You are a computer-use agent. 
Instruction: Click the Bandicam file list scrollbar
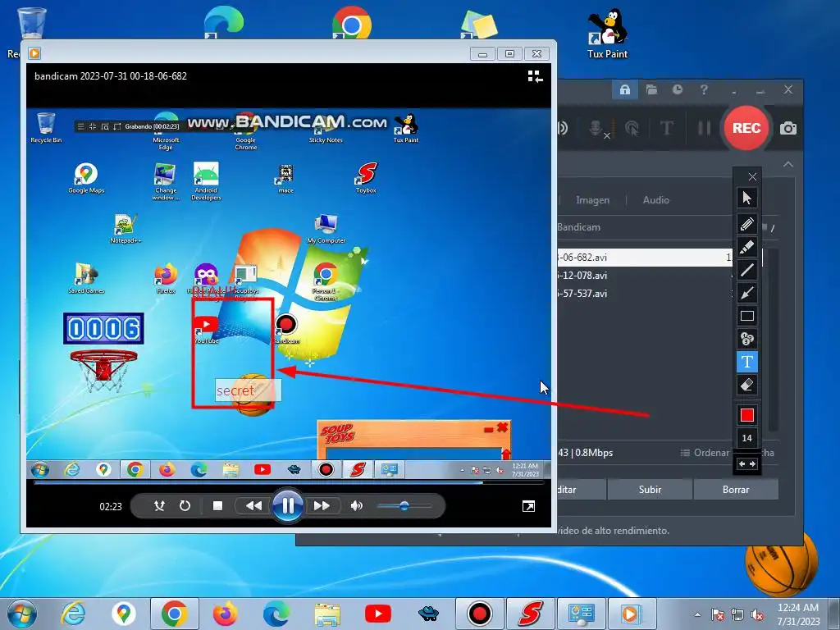pyautogui.click(x=773, y=339)
